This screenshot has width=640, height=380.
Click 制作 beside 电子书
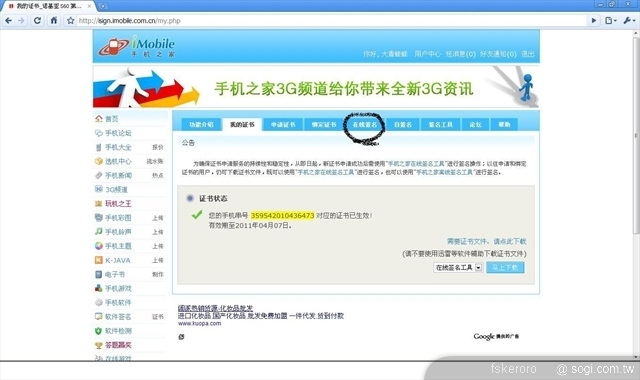point(158,275)
